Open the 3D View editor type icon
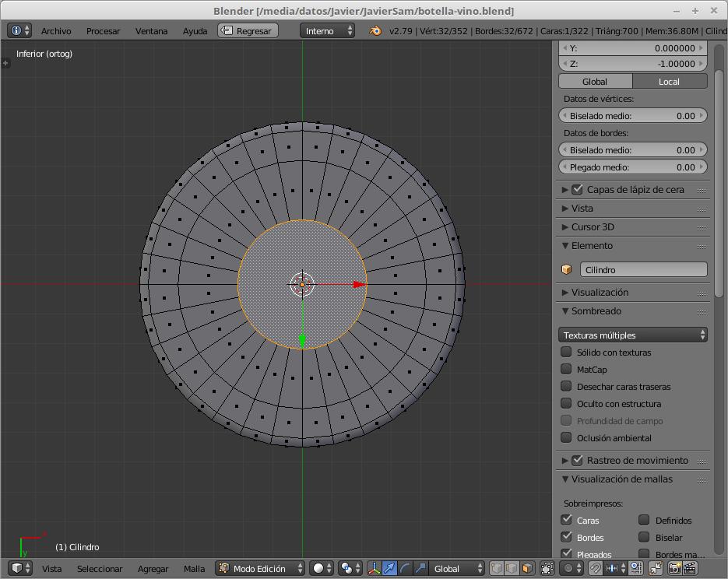This screenshot has width=728, height=579. click(x=21, y=568)
